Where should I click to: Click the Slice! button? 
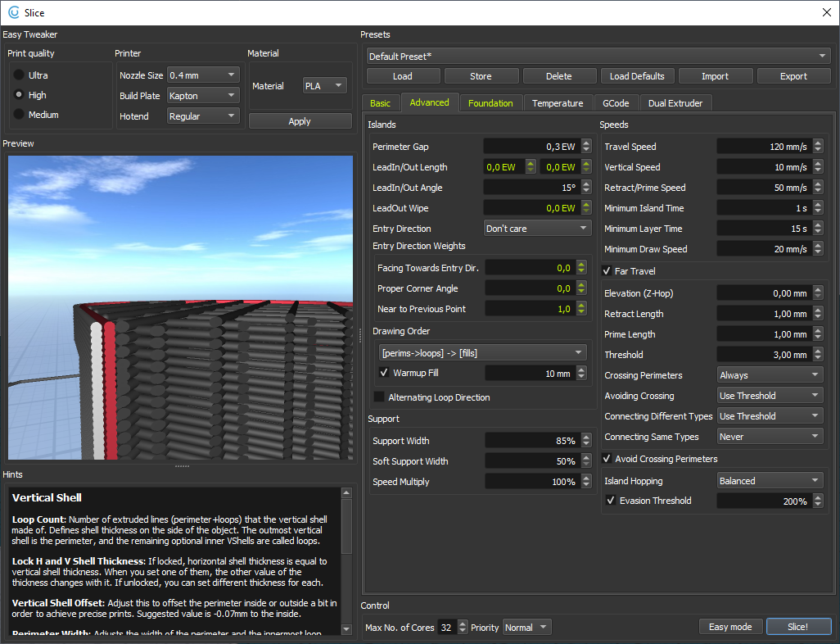click(797, 627)
